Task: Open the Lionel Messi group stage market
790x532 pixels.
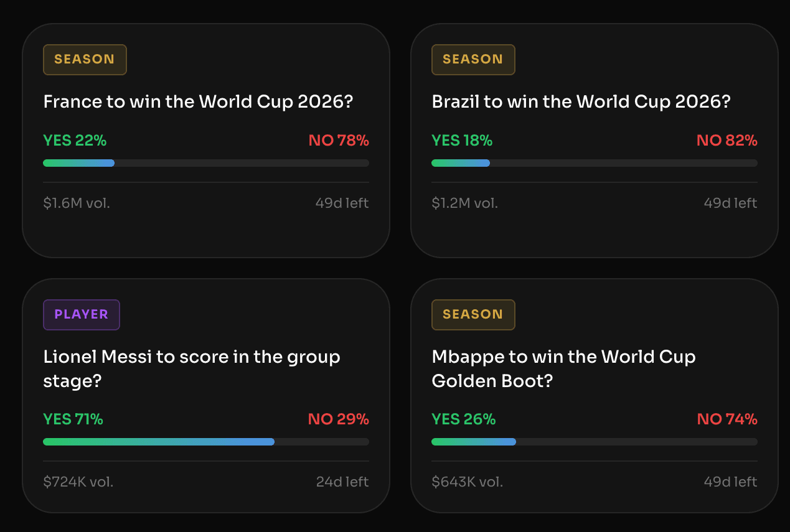Action: (192, 369)
